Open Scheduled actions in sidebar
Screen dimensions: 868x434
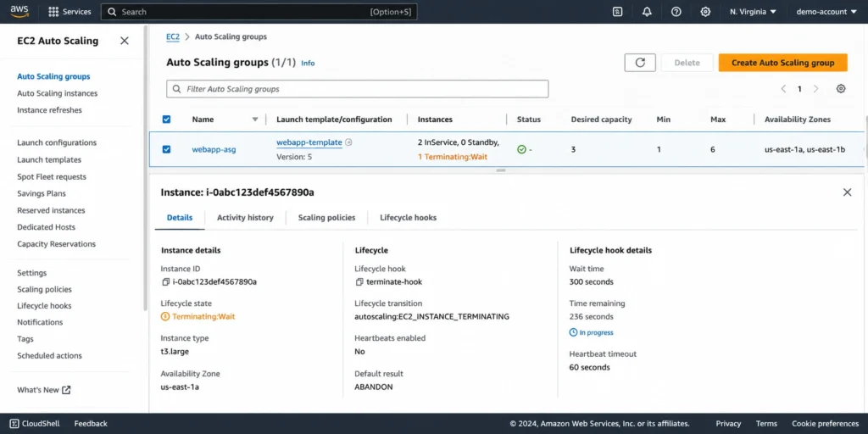pos(49,356)
